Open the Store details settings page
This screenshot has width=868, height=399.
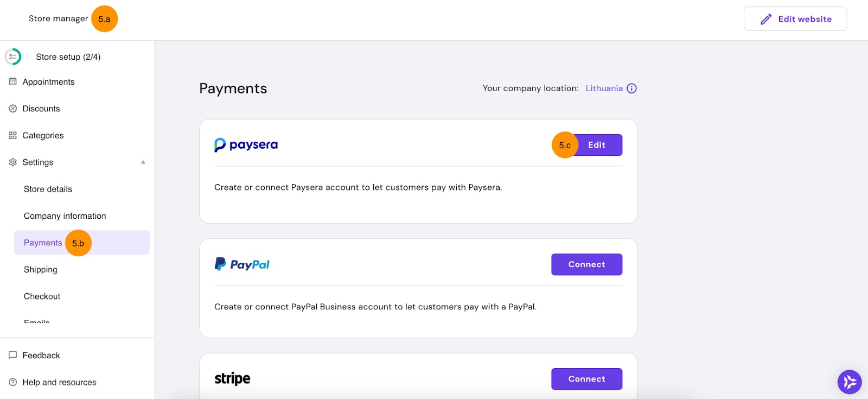(48, 189)
